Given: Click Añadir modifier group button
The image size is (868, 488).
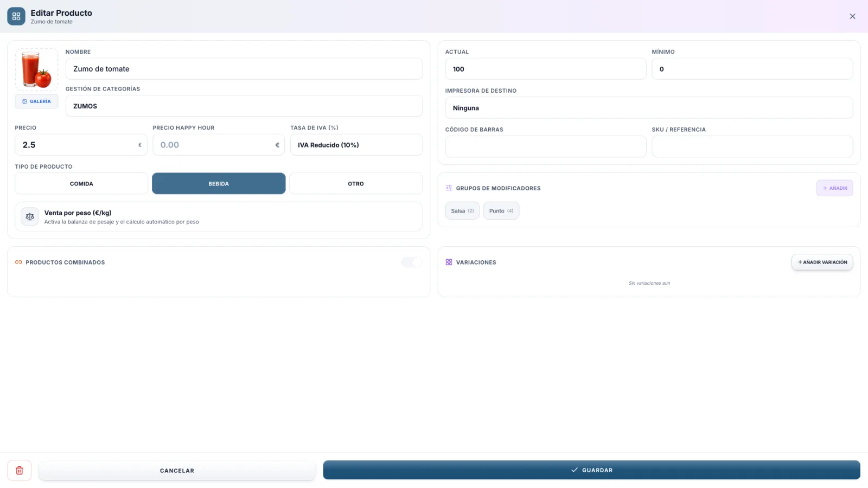Looking at the screenshot, I should coord(834,188).
